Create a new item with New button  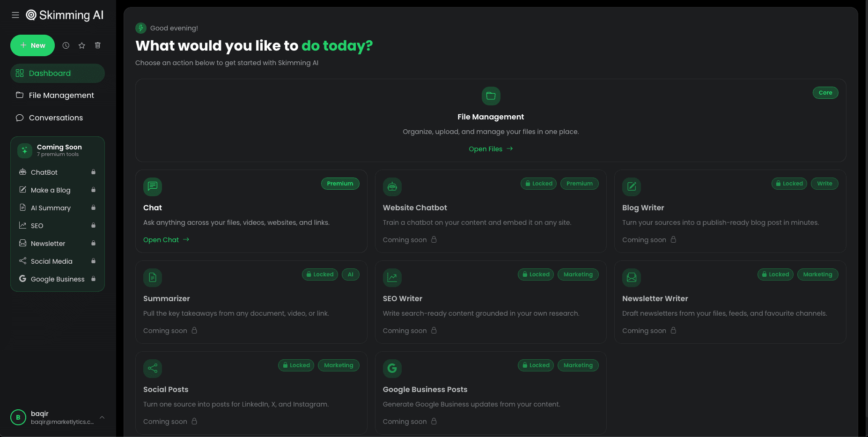coord(33,45)
